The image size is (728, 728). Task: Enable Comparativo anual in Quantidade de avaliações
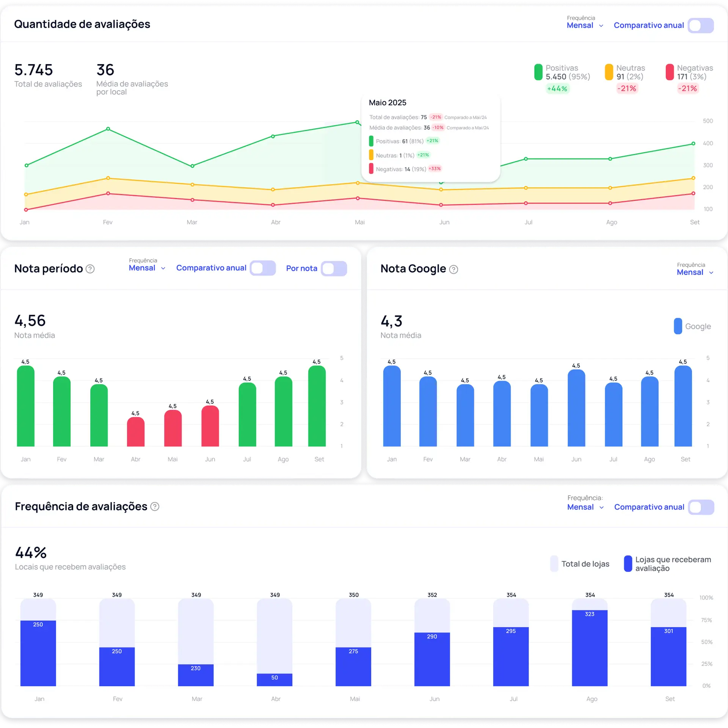[x=701, y=25]
